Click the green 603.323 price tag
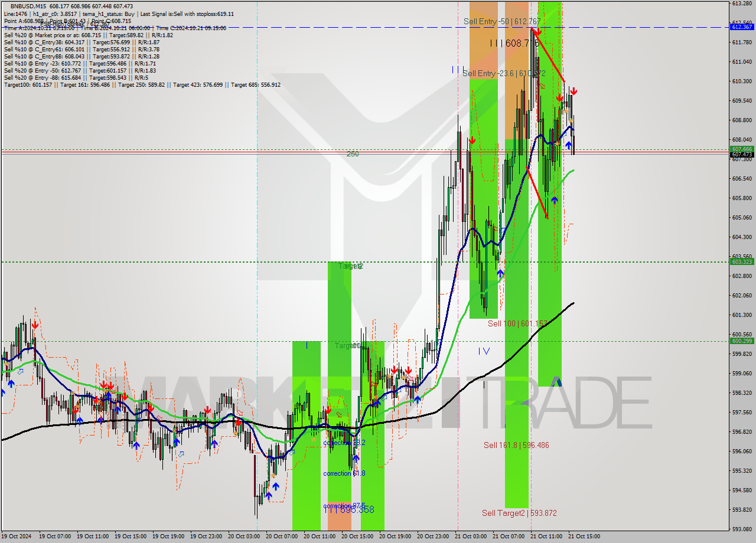Viewport: 756px width, 543px height. click(742, 261)
